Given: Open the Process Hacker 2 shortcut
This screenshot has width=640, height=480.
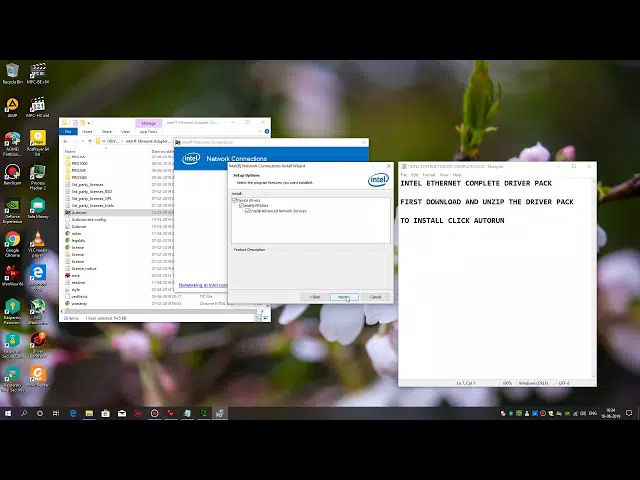Looking at the screenshot, I should (38, 177).
